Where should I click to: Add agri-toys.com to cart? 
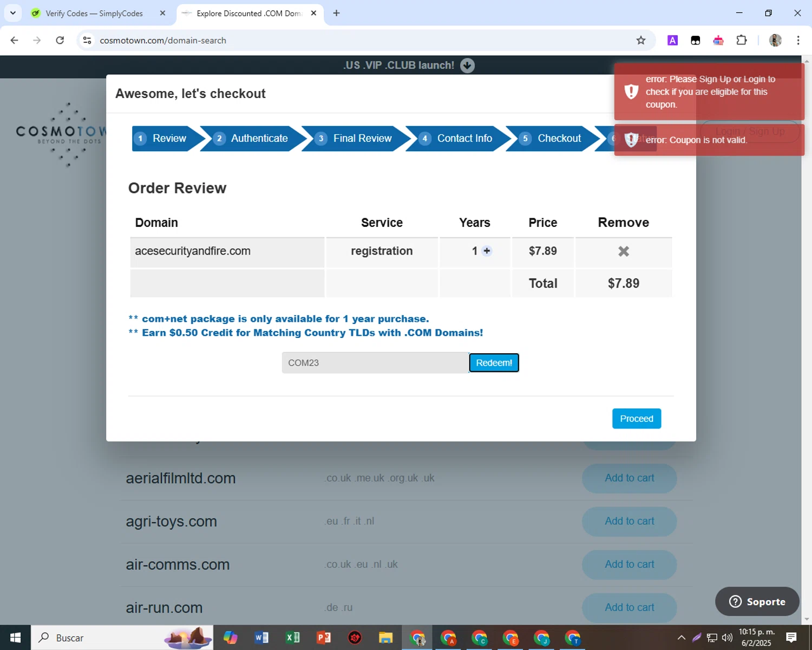click(x=629, y=521)
